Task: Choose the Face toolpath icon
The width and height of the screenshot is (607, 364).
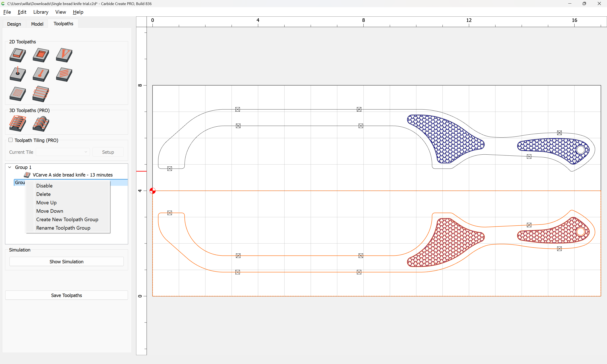Action: pyautogui.click(x=41, y=94)
